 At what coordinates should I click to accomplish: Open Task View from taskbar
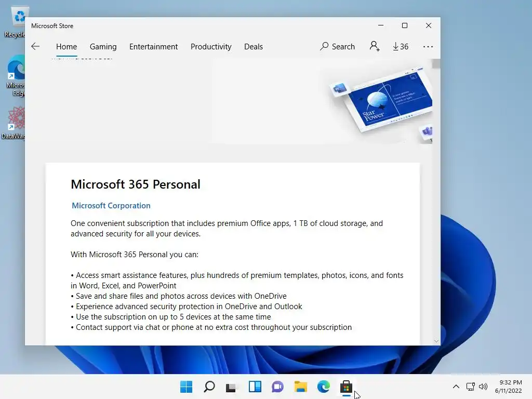[232, 387]
